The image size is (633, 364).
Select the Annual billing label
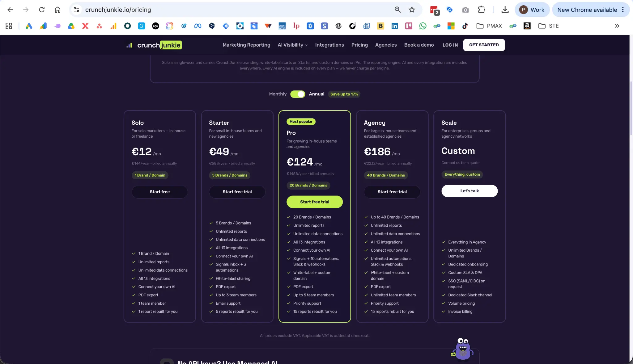[x=316, y=94]
